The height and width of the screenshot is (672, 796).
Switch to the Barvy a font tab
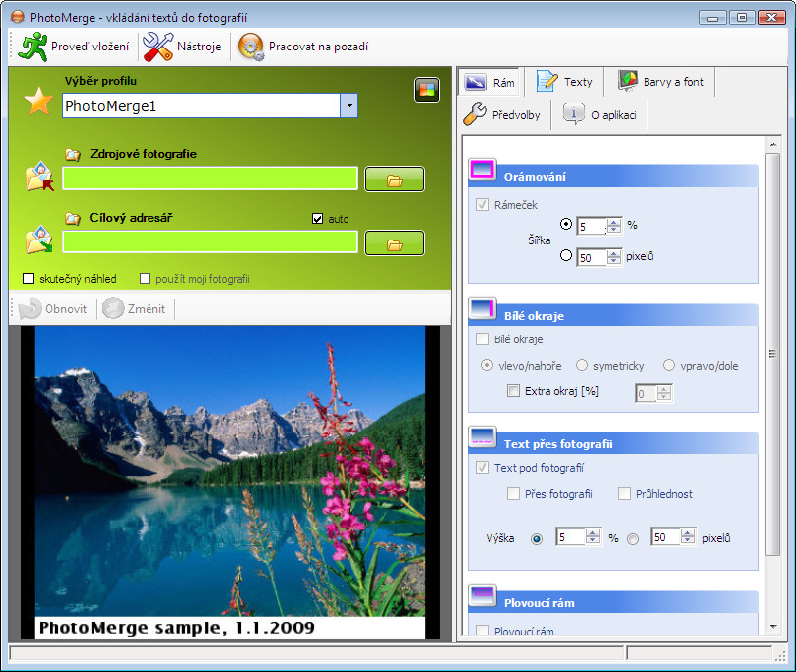click(x=660, y=82)
